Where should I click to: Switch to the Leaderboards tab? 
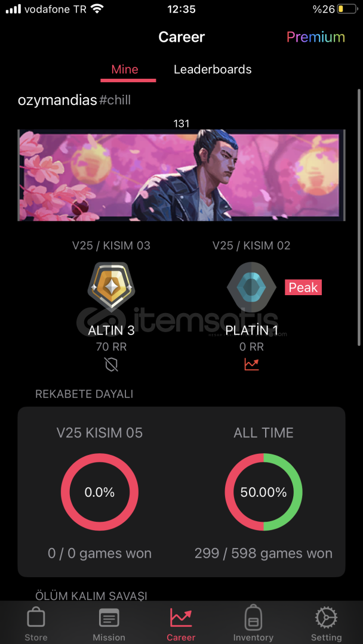click(213, 69)
